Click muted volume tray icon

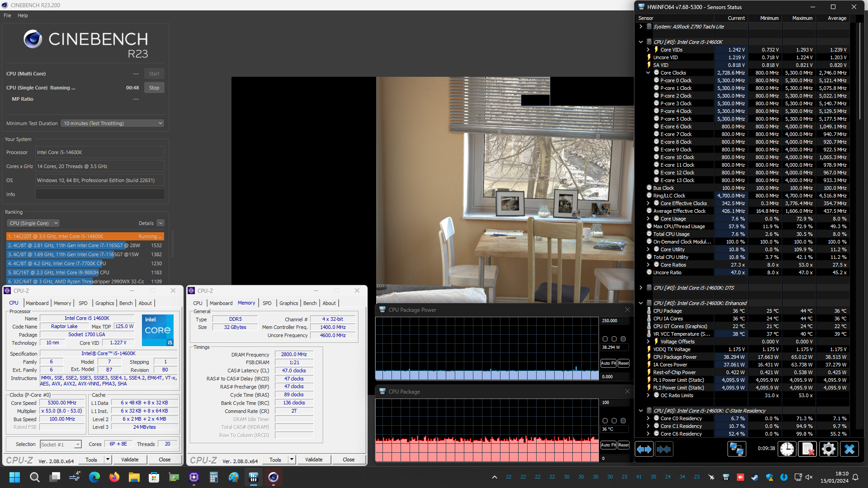[809, 477]
